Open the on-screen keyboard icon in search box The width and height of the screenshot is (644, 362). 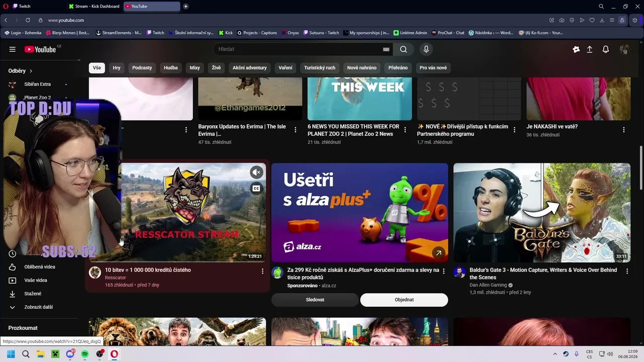[386, 49]
